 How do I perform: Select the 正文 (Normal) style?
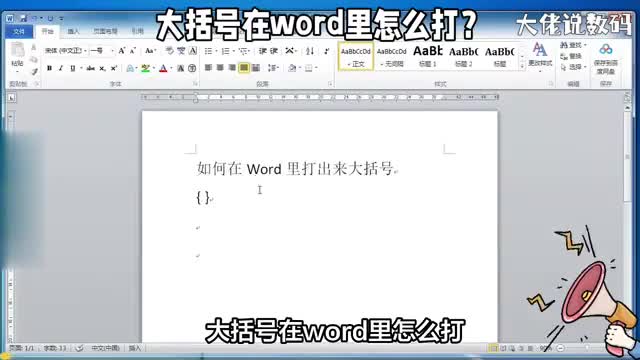(x=356, y=56)
